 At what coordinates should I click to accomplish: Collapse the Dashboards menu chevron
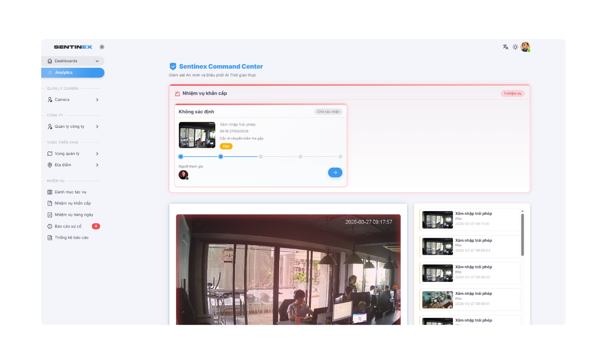(97, 61)
